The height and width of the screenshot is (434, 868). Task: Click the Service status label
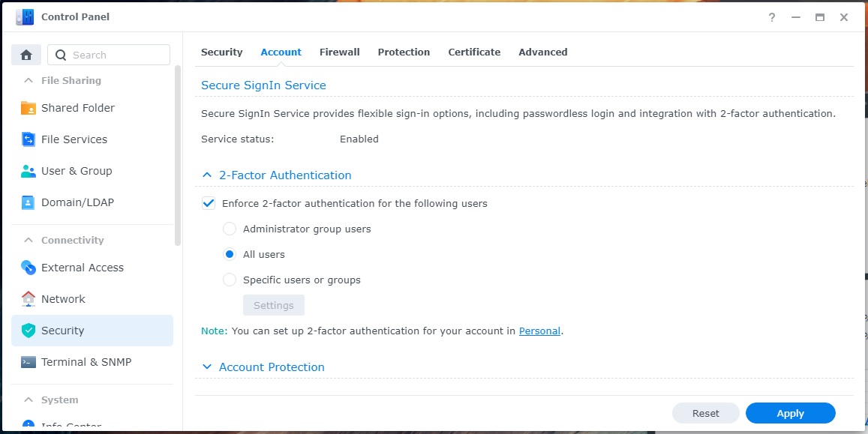238,139
